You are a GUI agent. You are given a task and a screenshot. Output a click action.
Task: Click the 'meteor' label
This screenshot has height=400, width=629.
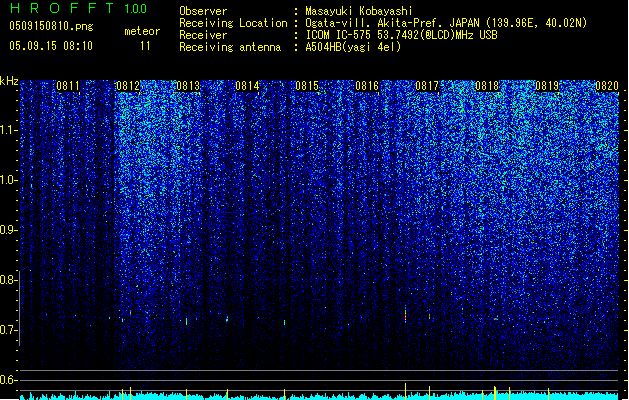[142, 31]
